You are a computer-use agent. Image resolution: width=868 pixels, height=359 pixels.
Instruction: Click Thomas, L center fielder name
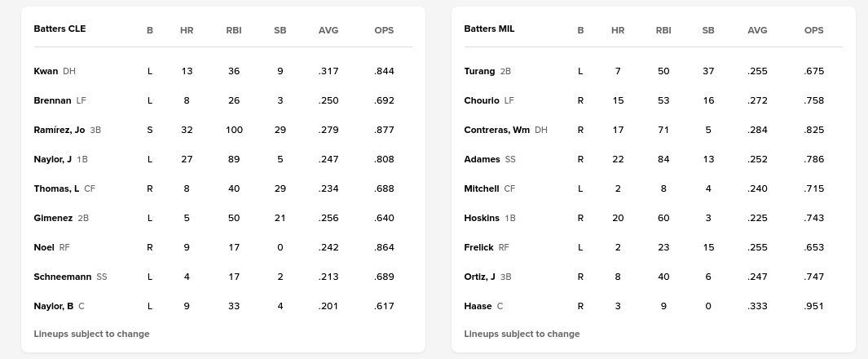pyautogui.click(x=56, y=188)
